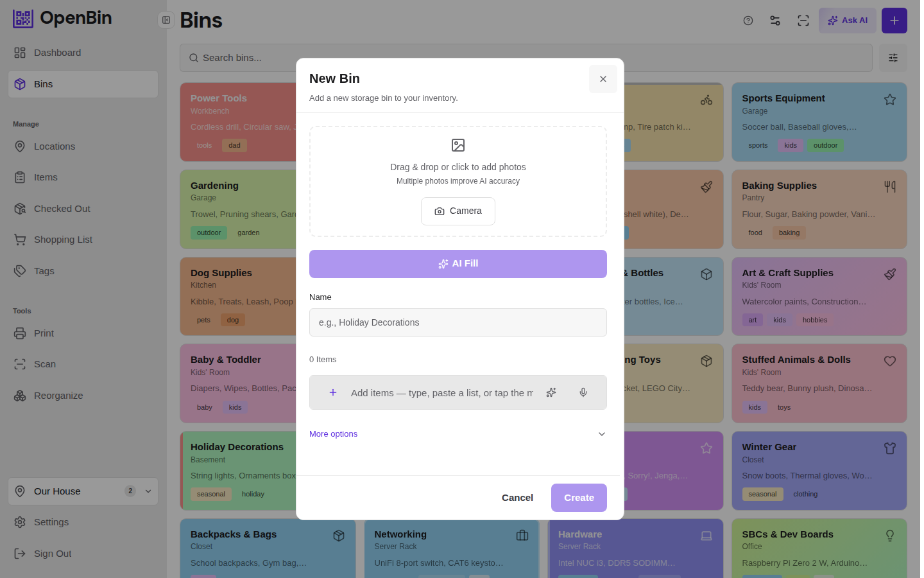Open the Power Tools bin
Viewport: 924px width, 578px height.
[x=238, y=122]
